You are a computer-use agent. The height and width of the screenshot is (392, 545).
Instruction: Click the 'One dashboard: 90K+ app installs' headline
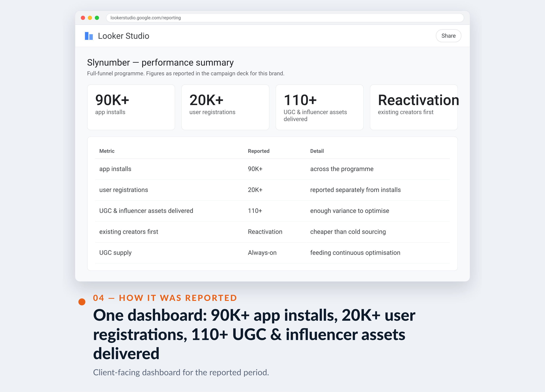254,334
